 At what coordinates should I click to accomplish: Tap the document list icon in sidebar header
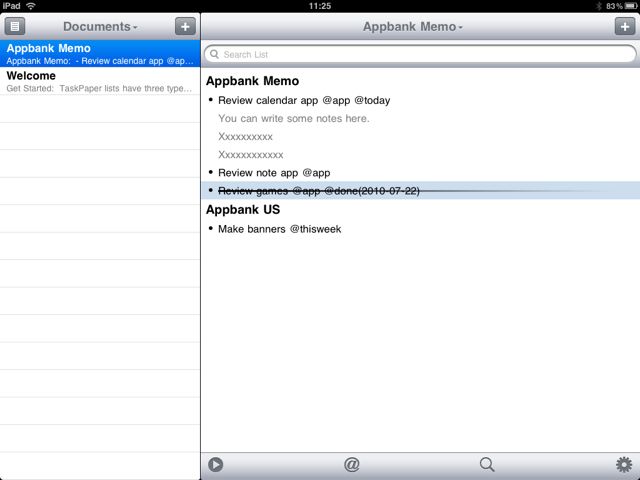pyautogui.click(x=15, y=27)
